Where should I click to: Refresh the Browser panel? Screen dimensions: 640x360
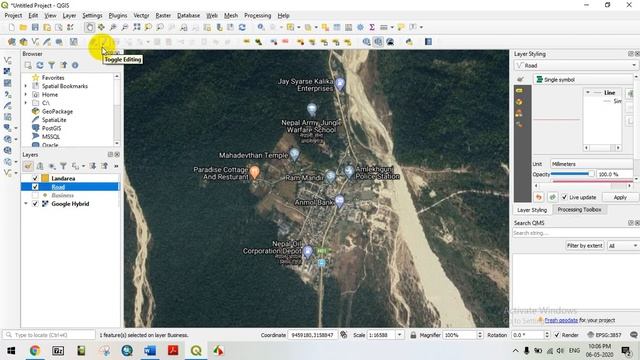[40, 65]
